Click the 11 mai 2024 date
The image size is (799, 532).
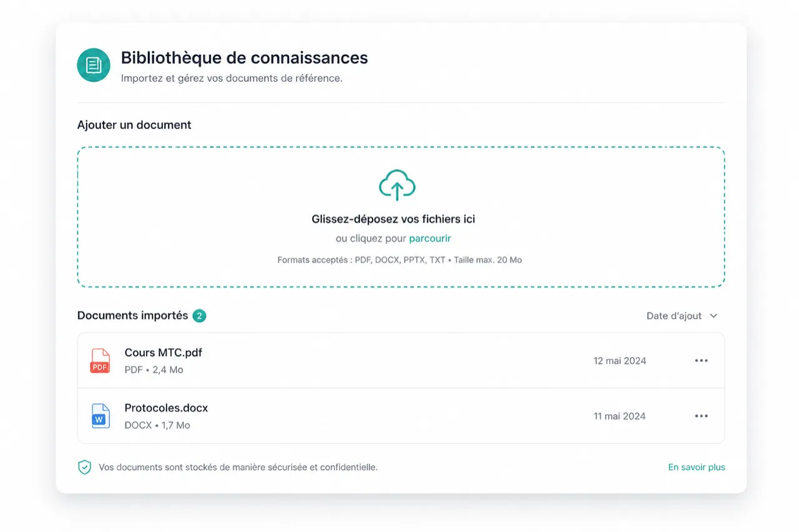(620, 416)
